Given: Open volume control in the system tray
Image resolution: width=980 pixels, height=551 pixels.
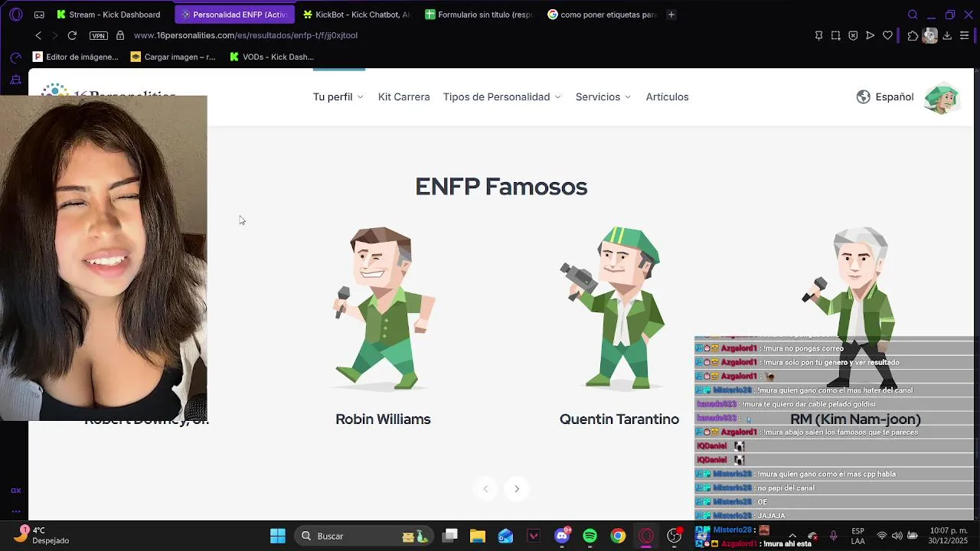Looking at the screenshot, I should point(897,536).
